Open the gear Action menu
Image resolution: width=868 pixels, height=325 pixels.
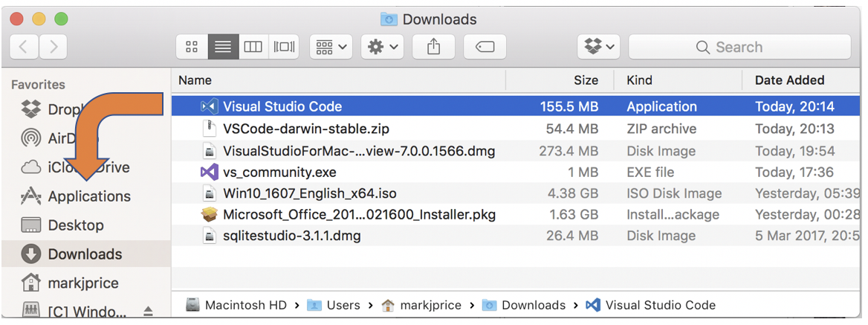coord(383,47)
